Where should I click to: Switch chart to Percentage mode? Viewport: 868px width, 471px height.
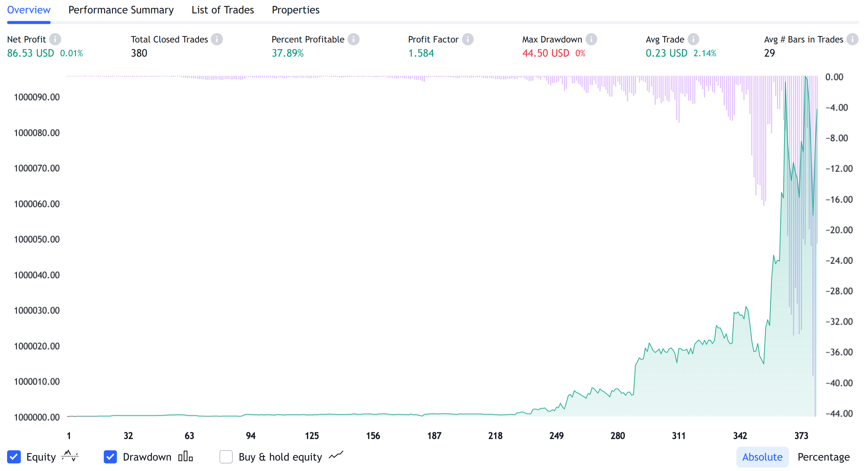coord(823,457)
